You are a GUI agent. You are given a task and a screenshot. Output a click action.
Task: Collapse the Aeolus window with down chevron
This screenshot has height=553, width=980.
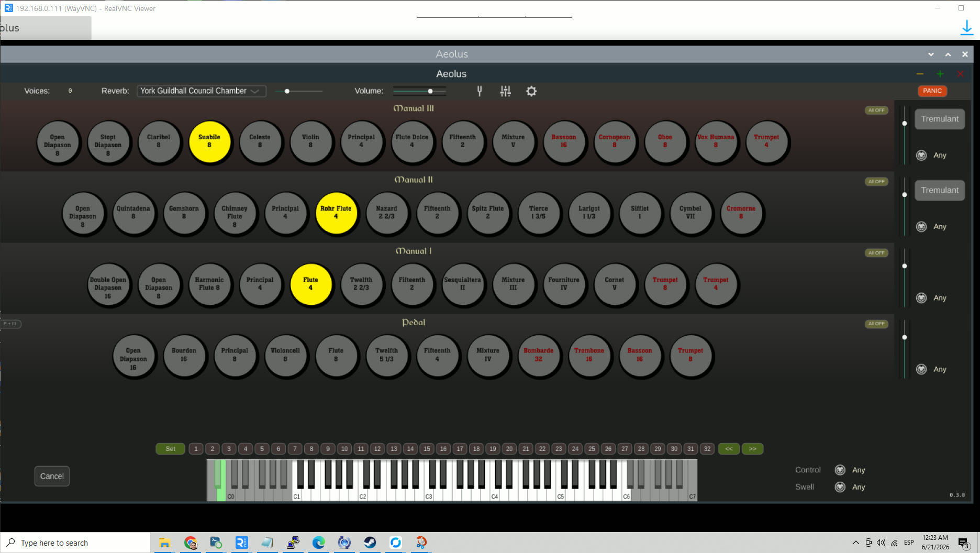tap(931, 54)
